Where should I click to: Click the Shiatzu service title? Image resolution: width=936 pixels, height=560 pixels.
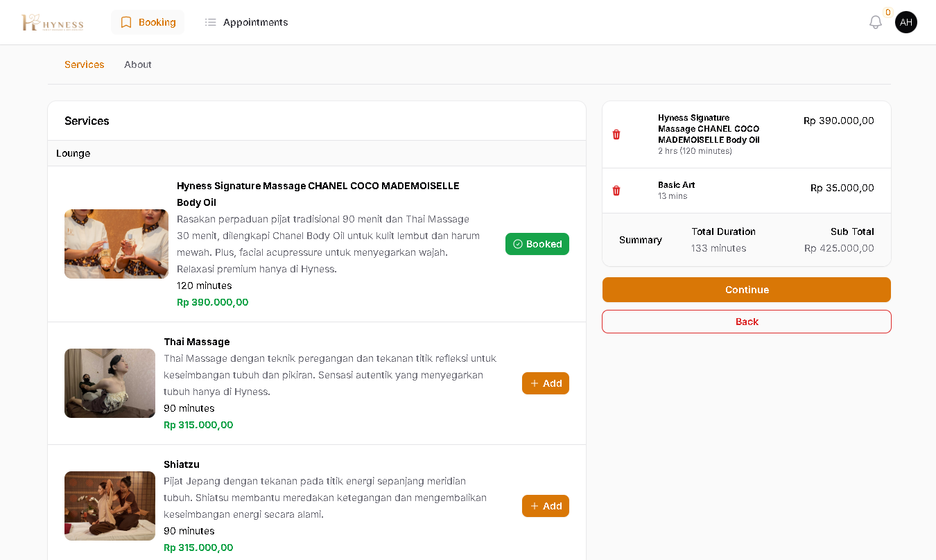point(182,464)
